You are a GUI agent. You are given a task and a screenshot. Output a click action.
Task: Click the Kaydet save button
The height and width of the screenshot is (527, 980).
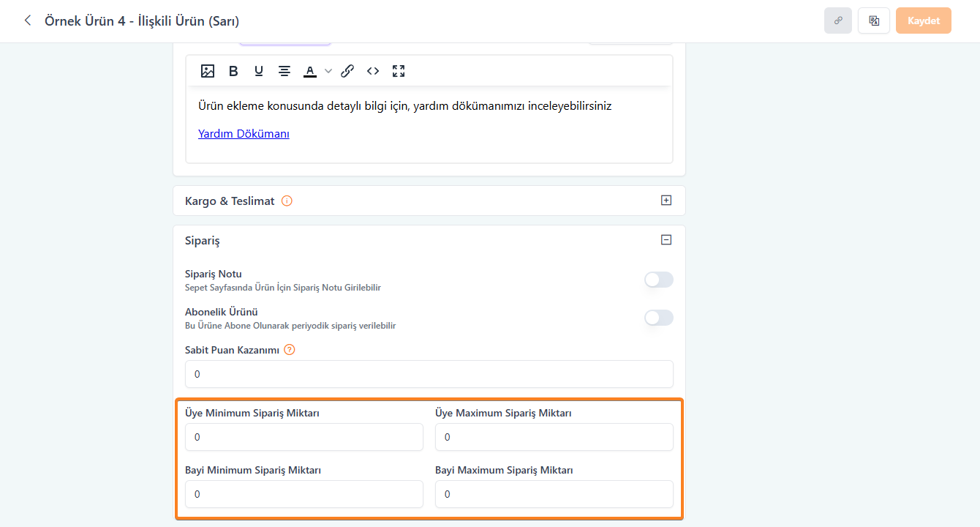point(923,20)
